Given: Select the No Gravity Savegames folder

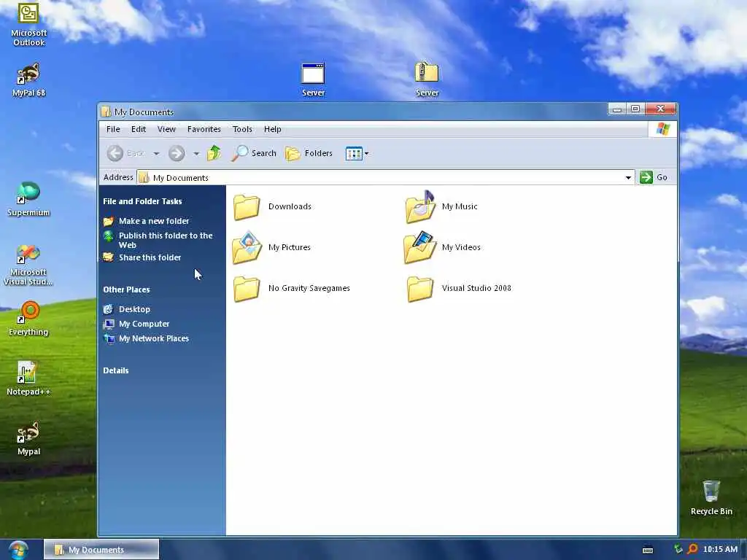Looking at the screenshot, I should 292,288.
